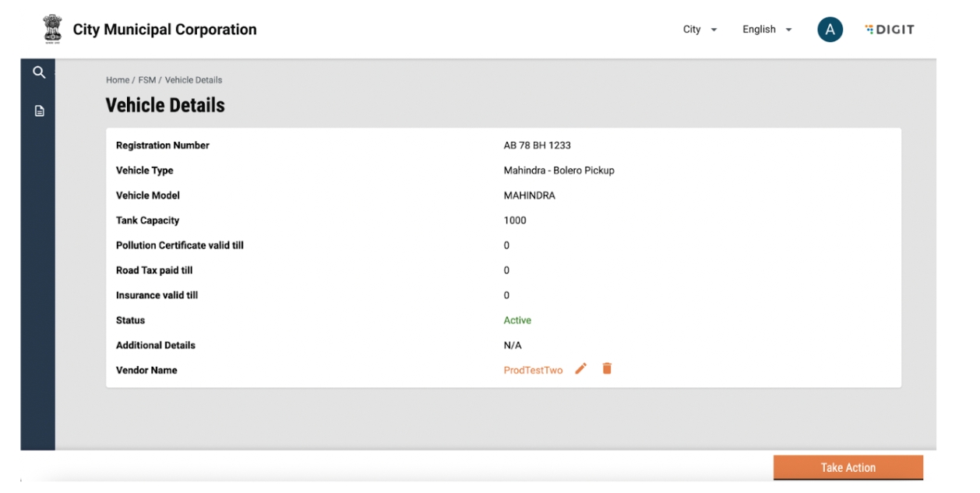Click the trash delete icon beside vendor name
Screen dimensions: 980x493
607,369
